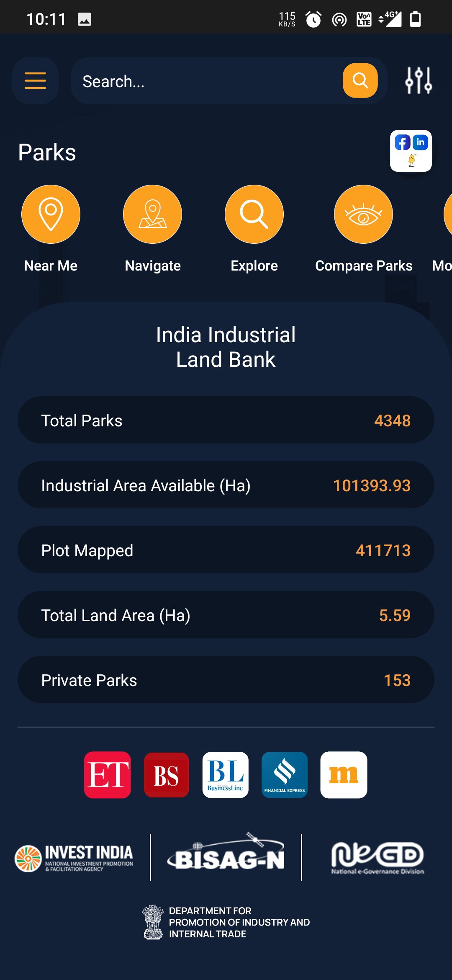Select the Plot Mapped row
This screenshot has width=452, height=980.
[x=226, y=550]
